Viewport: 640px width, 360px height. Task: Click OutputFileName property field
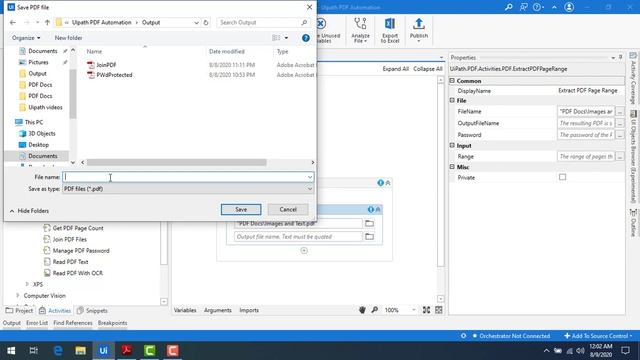[x=586, y=123]
